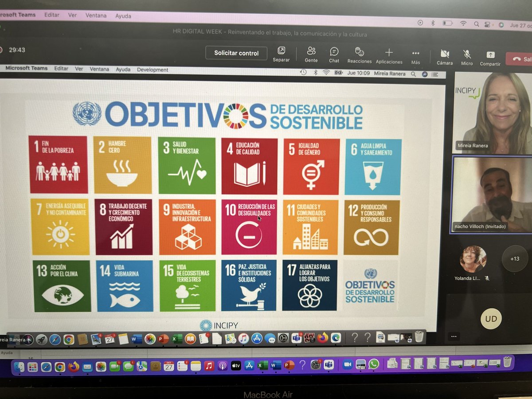532x399 pixels.
Task: Open Separar to pop out the meeting
Action: tap(281, 54)
